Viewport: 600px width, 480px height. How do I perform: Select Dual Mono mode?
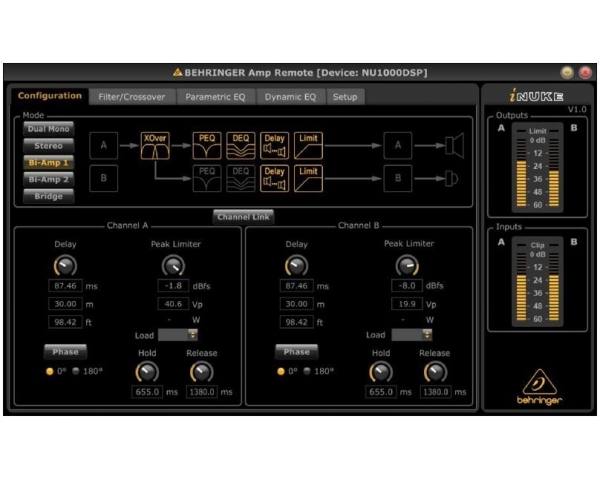coord(49,129)
